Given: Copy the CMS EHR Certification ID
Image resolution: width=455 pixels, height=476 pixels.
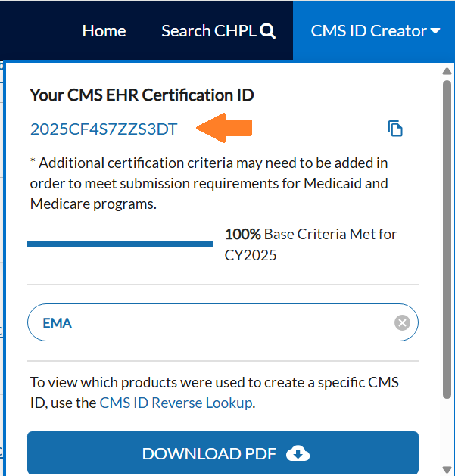Looking at the screenshot, I should coord(395,129).
